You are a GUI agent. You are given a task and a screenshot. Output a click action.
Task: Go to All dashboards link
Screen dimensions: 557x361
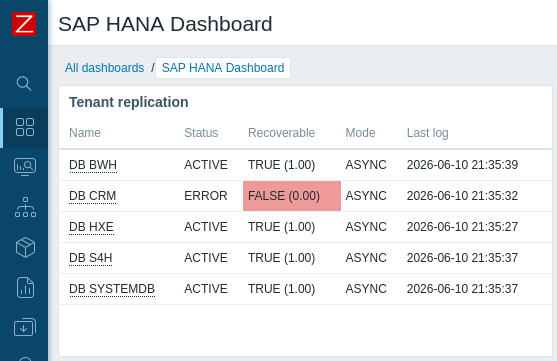pyautogui.click(x=104, y=68)
